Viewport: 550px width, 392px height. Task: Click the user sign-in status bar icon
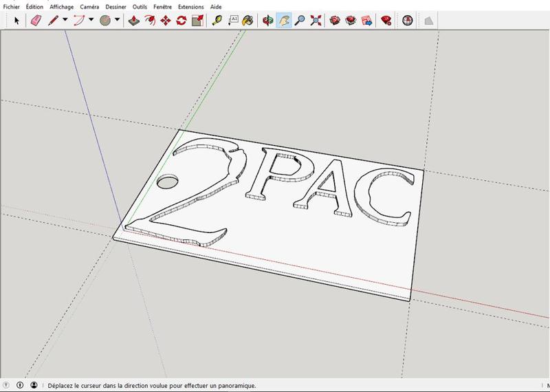(34, 385)
